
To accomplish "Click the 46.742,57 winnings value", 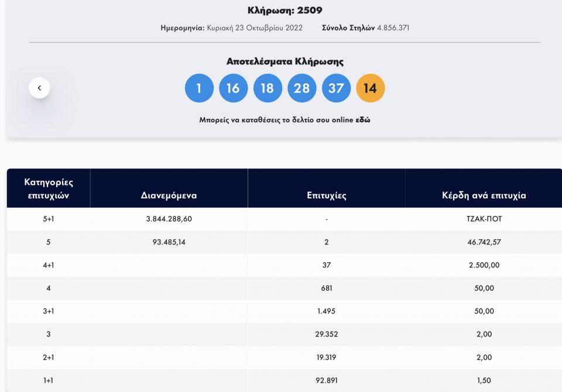I will pos(484,242).
